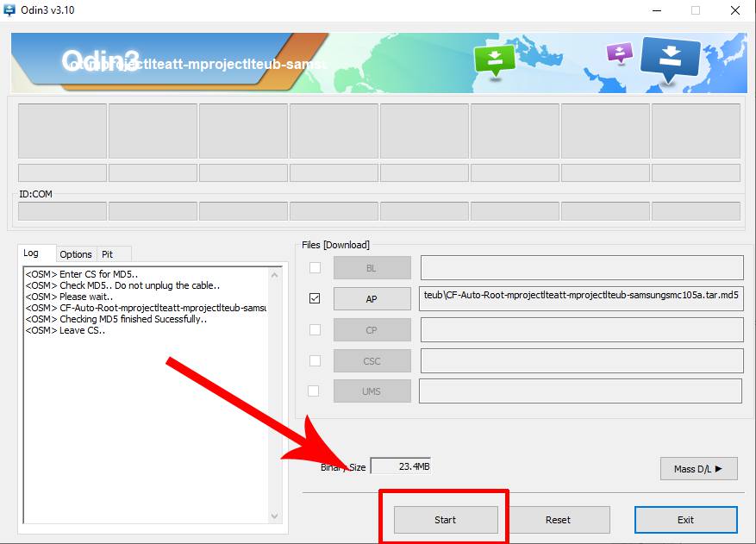Click log scrollbar down arrow

(274, 516)
